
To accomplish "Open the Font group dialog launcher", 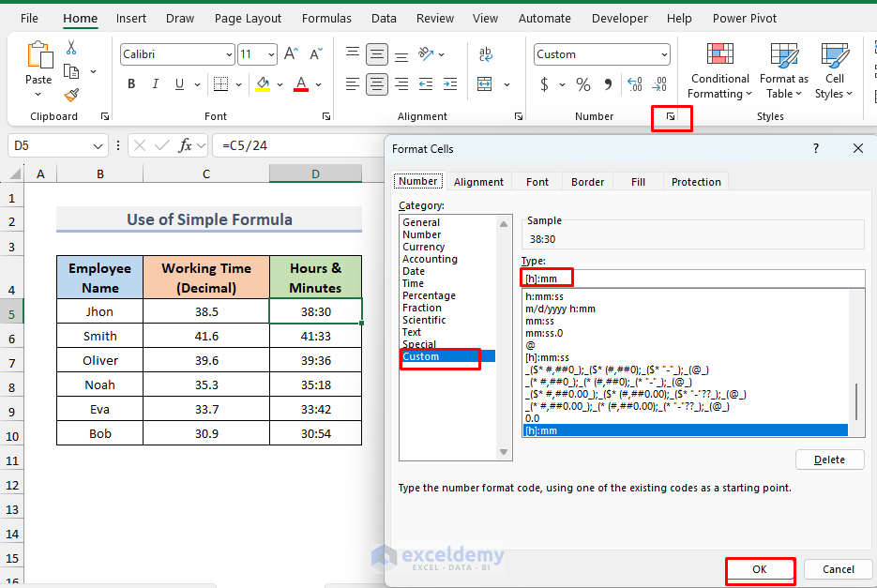I will click(x=326, y=116).
